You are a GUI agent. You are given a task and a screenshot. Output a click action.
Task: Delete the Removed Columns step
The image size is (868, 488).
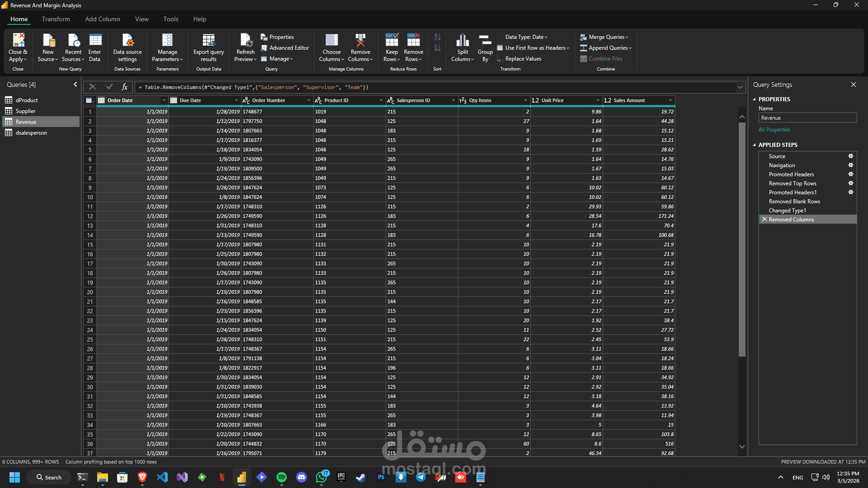[764, 220]
